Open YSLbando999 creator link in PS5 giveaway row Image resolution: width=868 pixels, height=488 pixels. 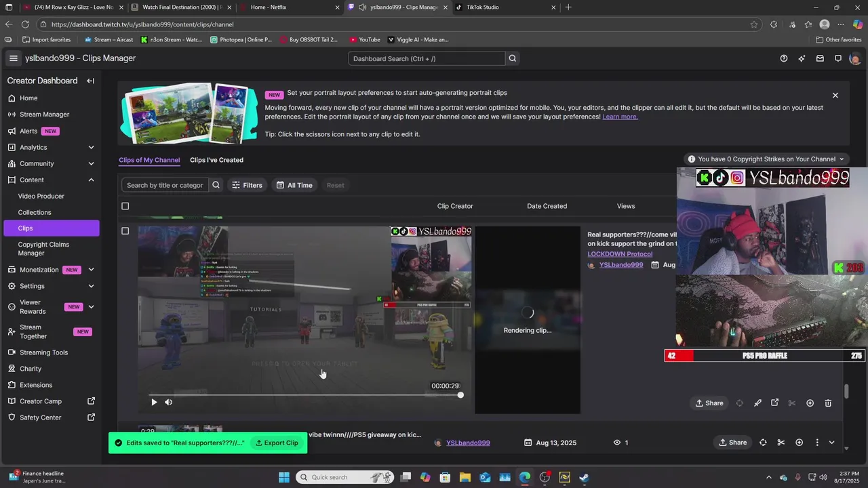468,443
